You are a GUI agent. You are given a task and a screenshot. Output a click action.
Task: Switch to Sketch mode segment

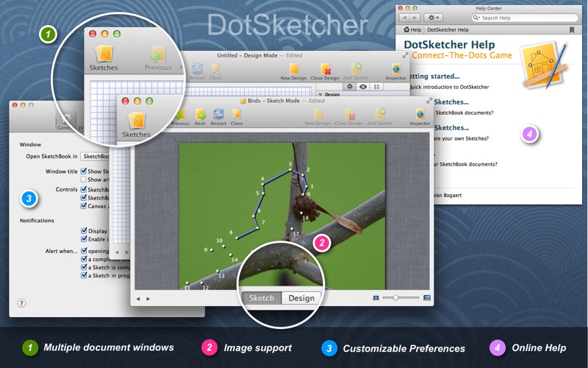(262, 298)
